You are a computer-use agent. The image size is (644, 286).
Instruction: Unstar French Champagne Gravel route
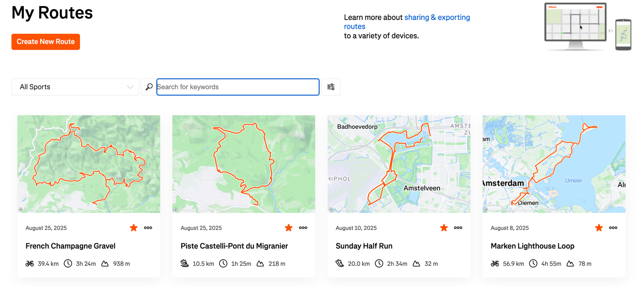[134, 228]
